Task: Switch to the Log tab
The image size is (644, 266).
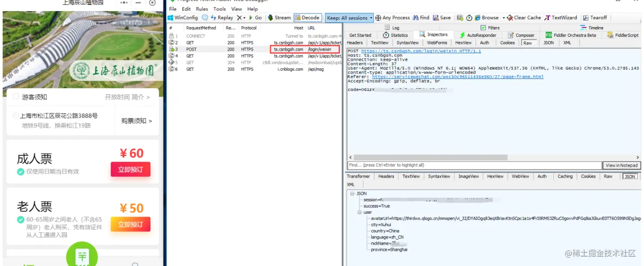Action: point(391,27)
